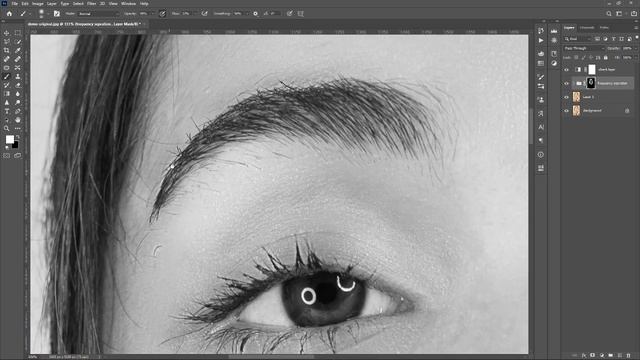Toggle Quick Mask mode

point(7,156)
